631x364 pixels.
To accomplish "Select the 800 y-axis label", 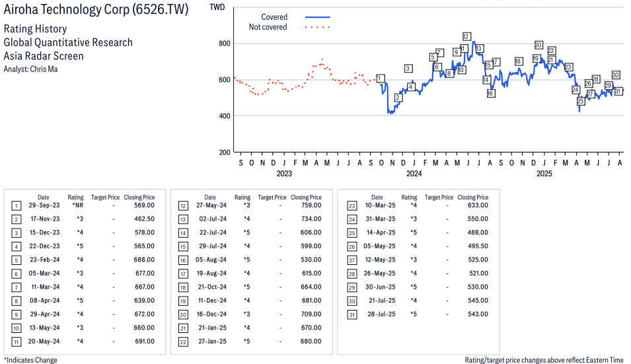I will click(225, 44).
